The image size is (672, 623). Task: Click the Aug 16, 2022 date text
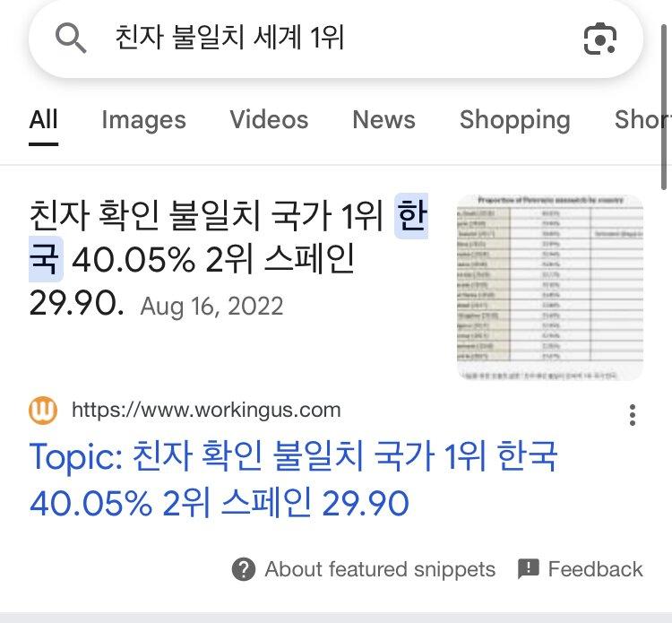pos(211,307)
